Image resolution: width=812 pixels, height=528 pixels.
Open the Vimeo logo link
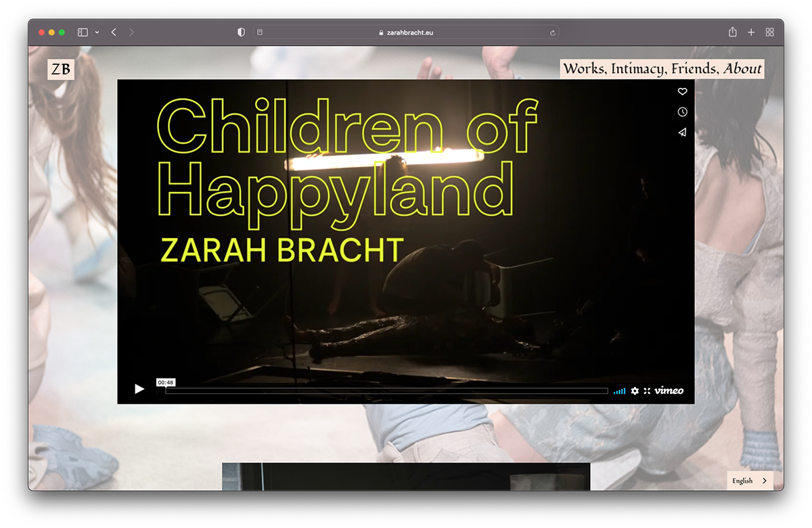tap(669, 391)
